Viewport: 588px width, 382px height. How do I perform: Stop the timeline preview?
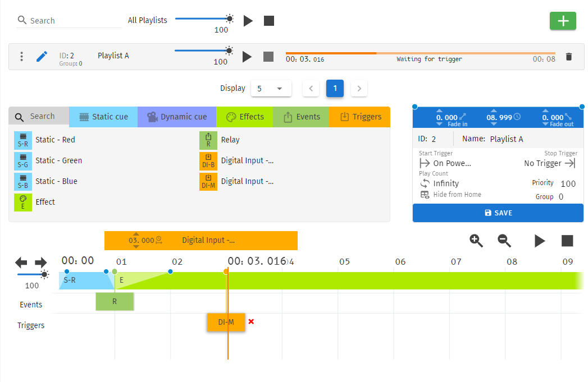567,241
